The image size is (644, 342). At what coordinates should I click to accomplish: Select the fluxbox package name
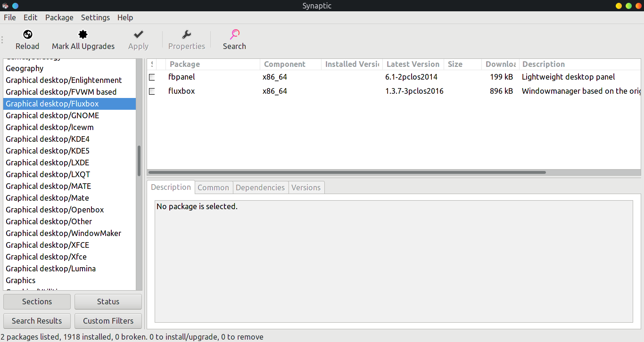point(182,91)
